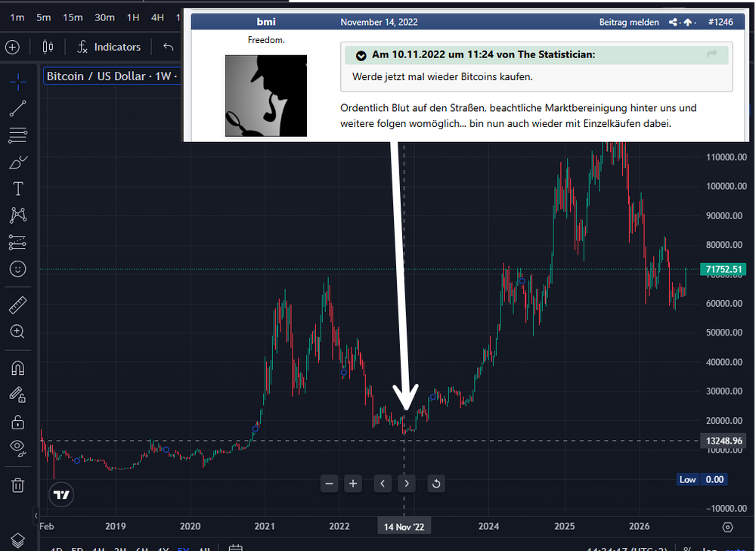Open the candlestick chart type icon
The image size is (756, 551).
tap(48, 47)
